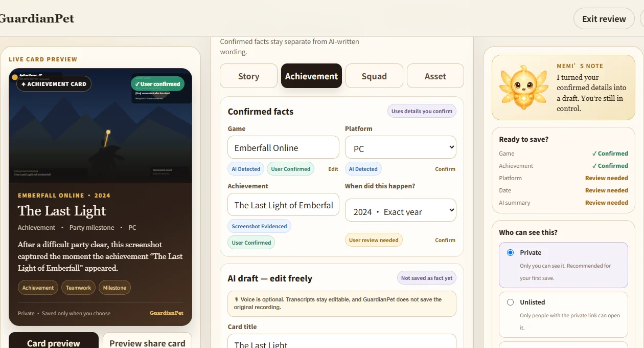Click Confirmed status next to Achievement checklist
This screenshot has height=348, width=644.
point(610,166)
